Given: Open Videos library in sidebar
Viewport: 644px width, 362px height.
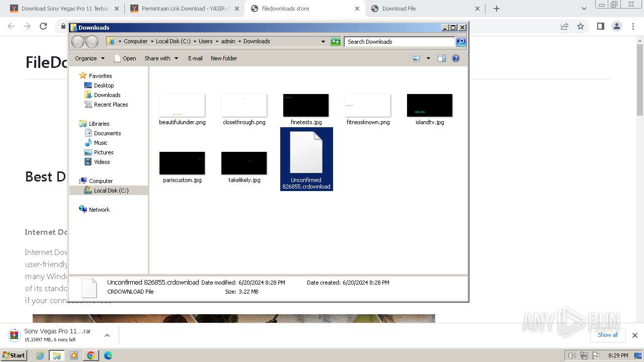Looking at the screenshot, I should [x=97, y=162].
